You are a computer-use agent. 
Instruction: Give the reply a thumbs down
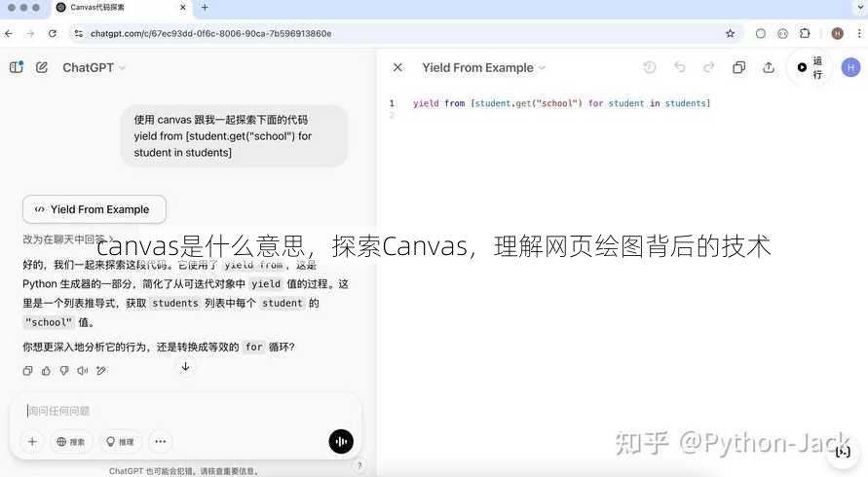64,371
